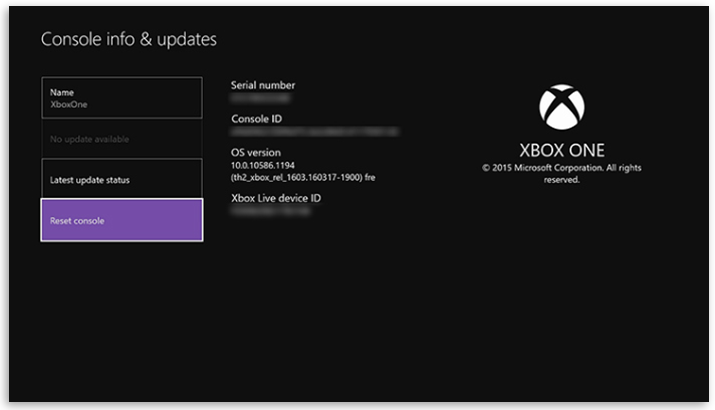Screen dimensions: 715x410
Task: Click the Xbox Live device ID label
Action: 276,198
